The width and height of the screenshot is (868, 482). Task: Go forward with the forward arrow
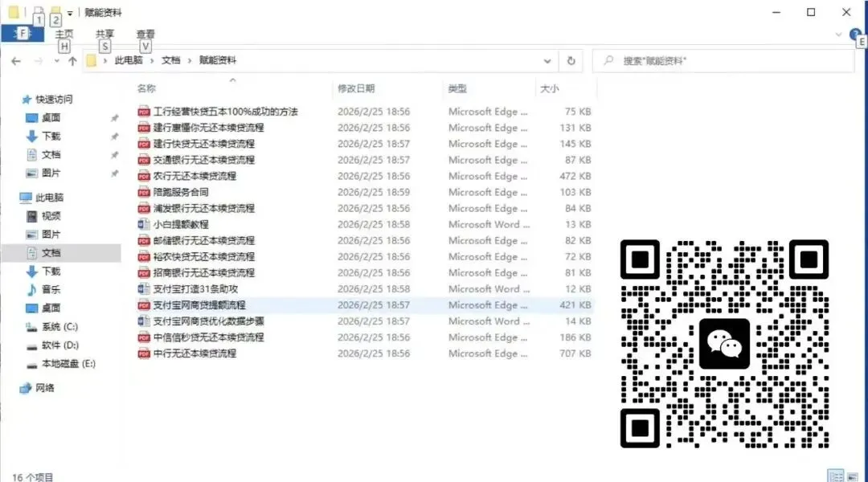pos(39,61)
